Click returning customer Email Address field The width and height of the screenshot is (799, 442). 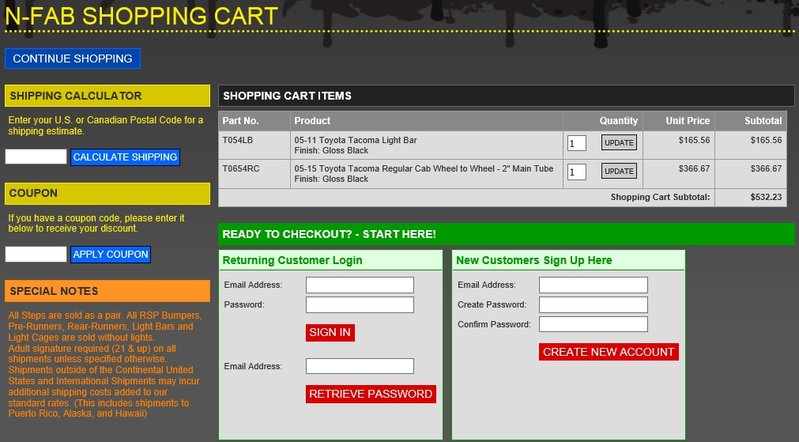(x=360, y=285)
